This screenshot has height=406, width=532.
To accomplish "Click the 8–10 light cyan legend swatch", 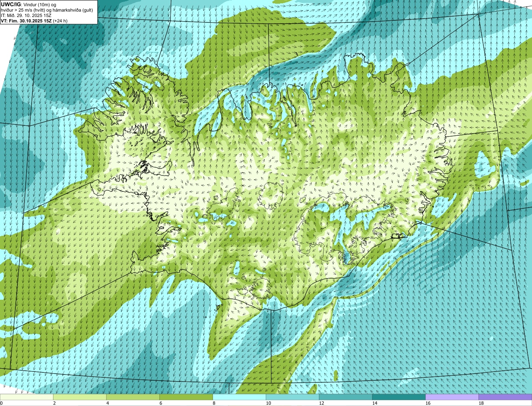I will [239, 397].
